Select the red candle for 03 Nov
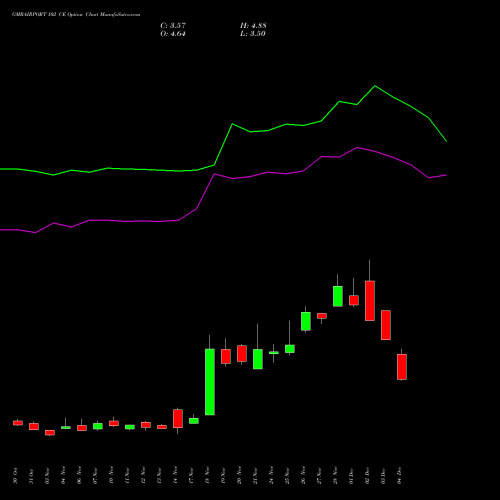Image resolution: width=500 pixels, height=500 pixels. tap(50, 432)
